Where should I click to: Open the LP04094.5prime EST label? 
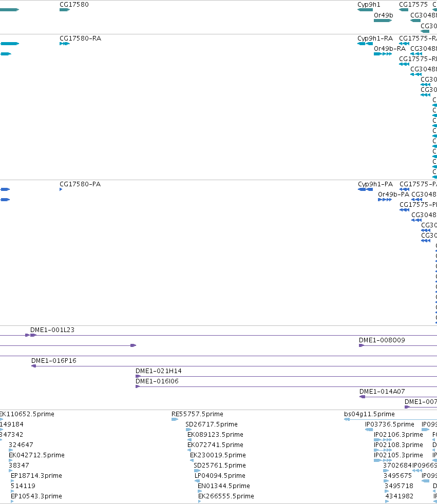click(x=220, y=476)
